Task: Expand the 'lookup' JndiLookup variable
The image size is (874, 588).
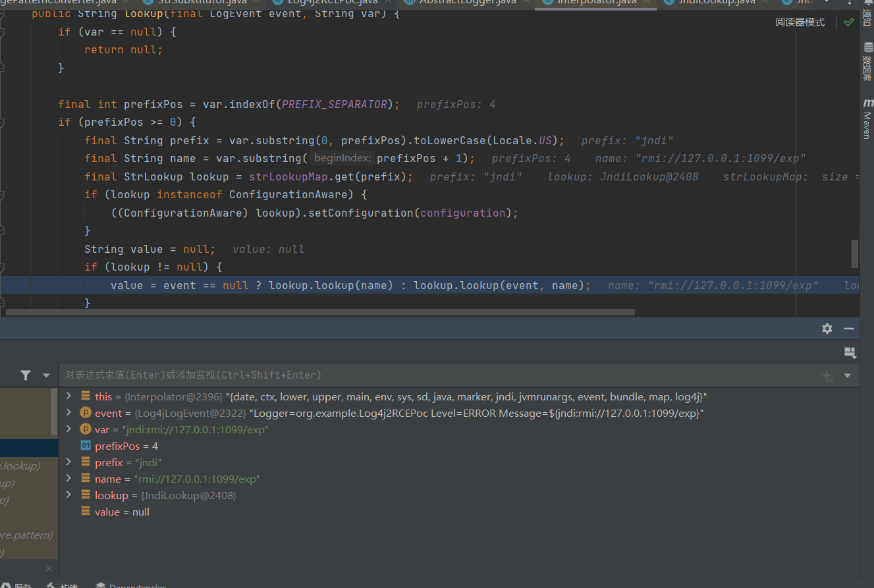Action: 68,495
